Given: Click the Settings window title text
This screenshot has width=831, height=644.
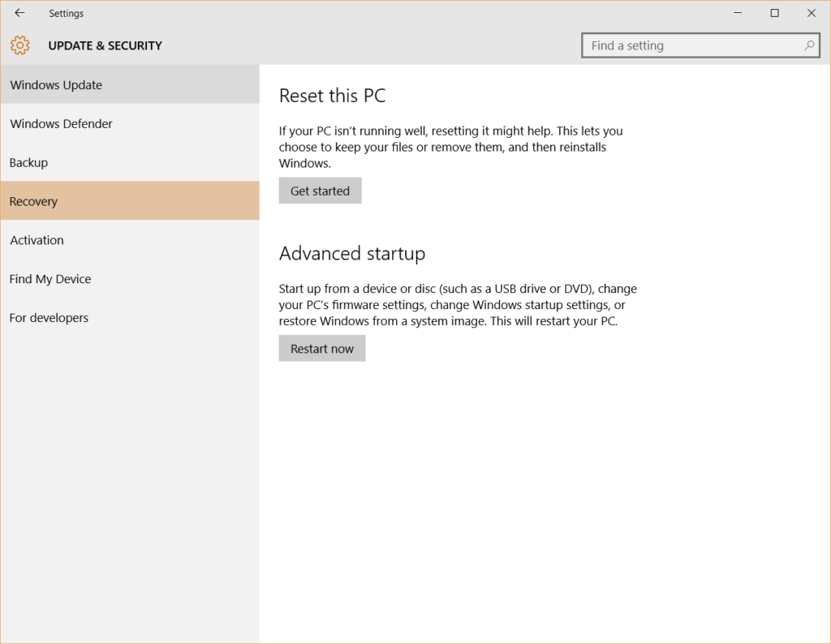Looking at the screenshot, I should tap(66, 13).
